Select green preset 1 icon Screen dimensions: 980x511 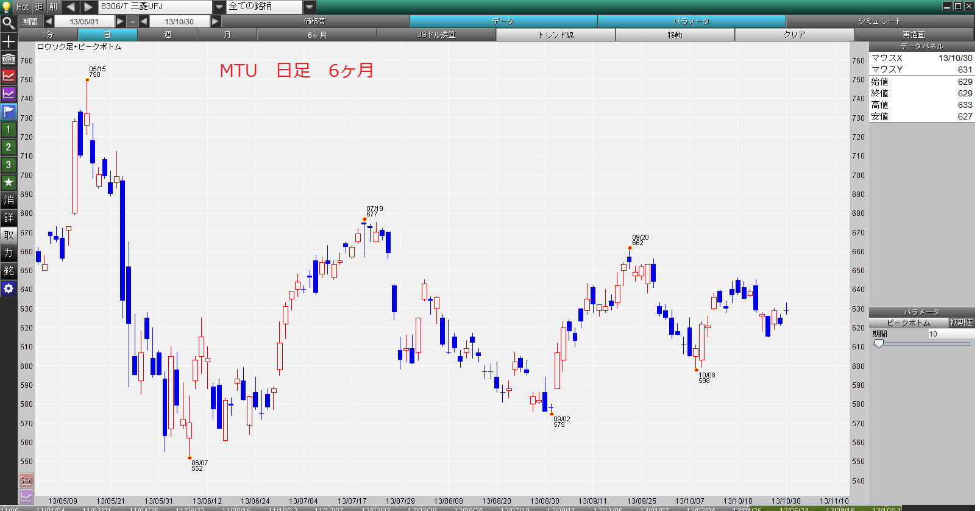click(x=9, y=129)
